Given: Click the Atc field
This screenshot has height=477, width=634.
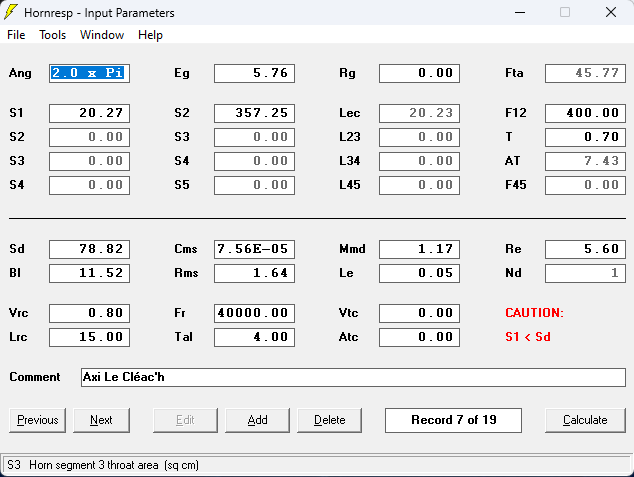Looking at the screenshot, I should [x=419, y=337].
